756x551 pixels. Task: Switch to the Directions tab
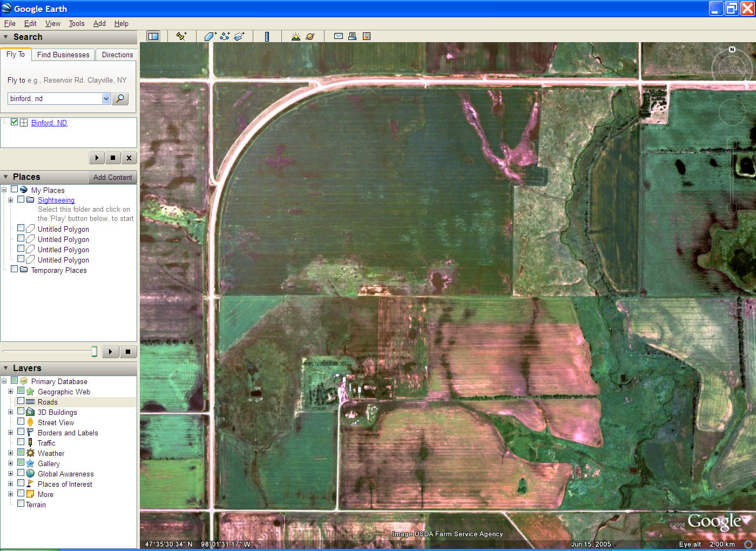[117, 55]
